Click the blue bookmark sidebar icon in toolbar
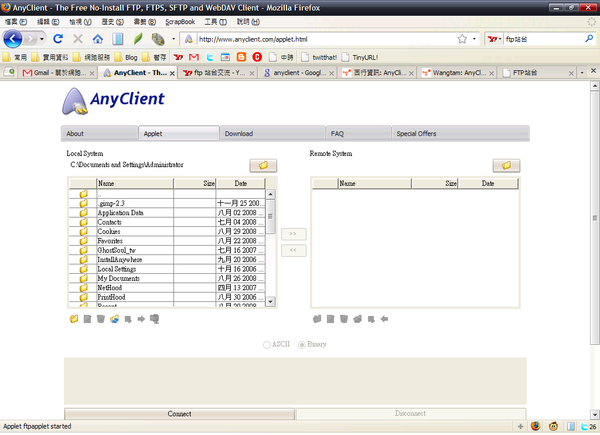The image size is (600, 435). point(117,39)
